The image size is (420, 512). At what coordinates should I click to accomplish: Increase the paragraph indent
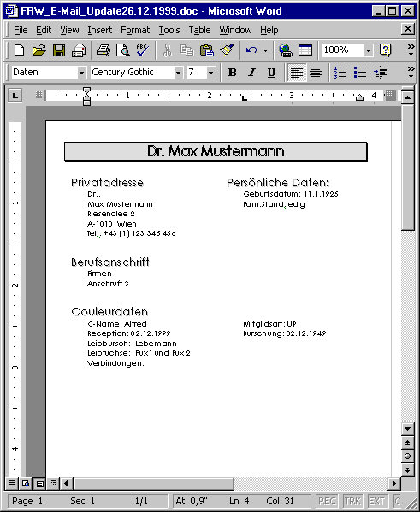click(381, 72)
